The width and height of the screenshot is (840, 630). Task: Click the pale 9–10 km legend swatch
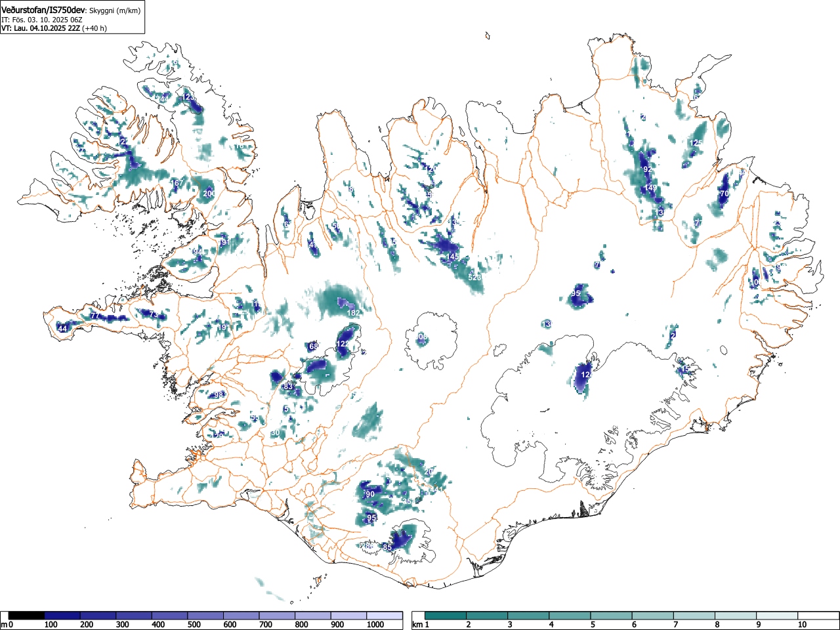click(778, 616)
